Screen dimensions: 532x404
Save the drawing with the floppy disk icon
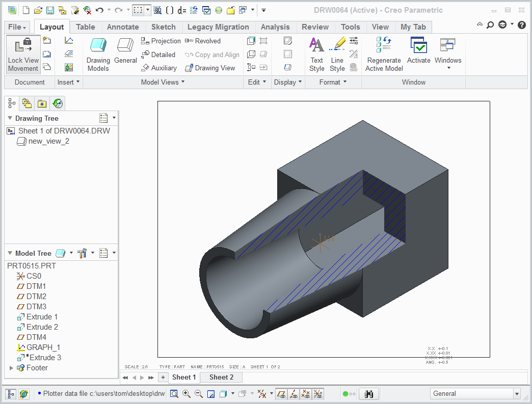click(50, 10)
